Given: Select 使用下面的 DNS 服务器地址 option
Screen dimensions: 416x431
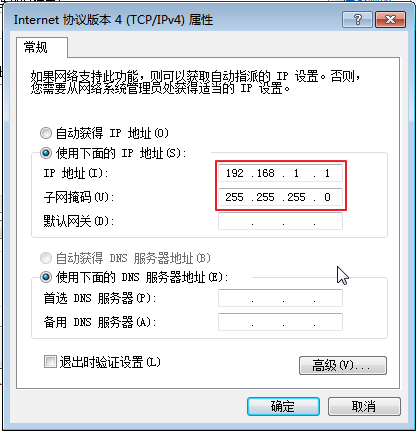Looking at the screenshot, I should (46, 277).
